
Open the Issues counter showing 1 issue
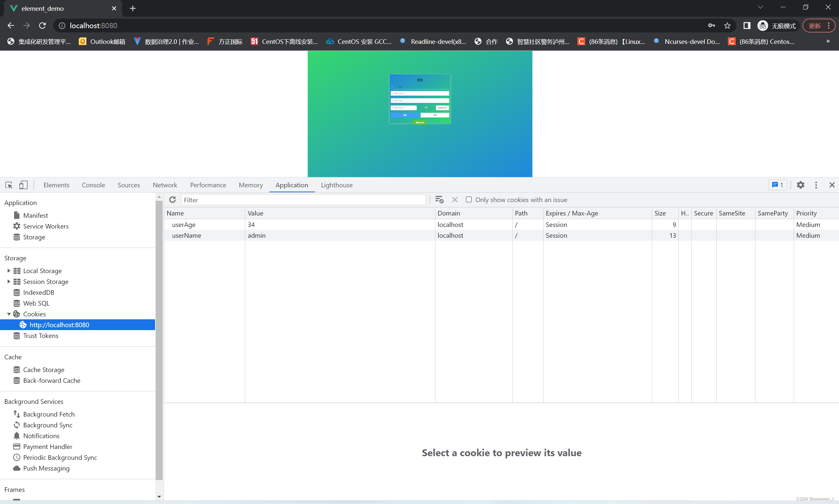coord(778,185)
